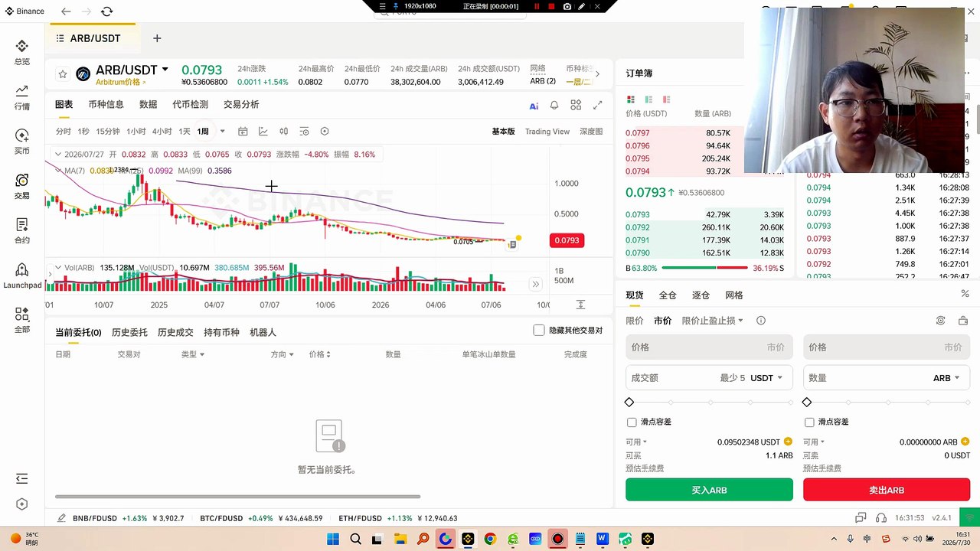Open the price alert bell icon
Screen dimensions: 980x551
coord(554,106)
